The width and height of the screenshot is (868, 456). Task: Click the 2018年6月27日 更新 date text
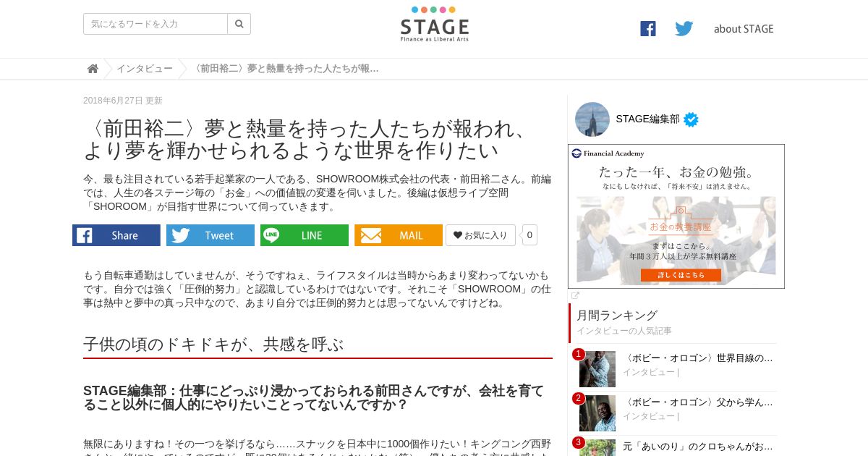pyautogui.click(x=123, y=101)
